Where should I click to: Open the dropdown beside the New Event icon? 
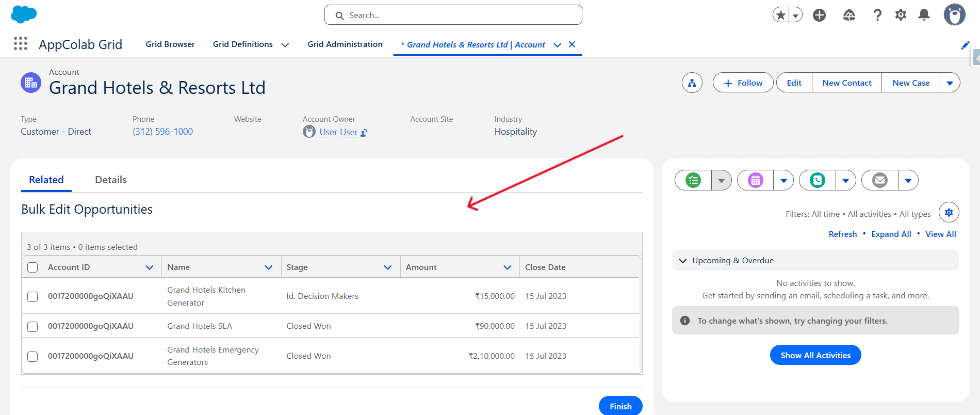pos(783,180)
